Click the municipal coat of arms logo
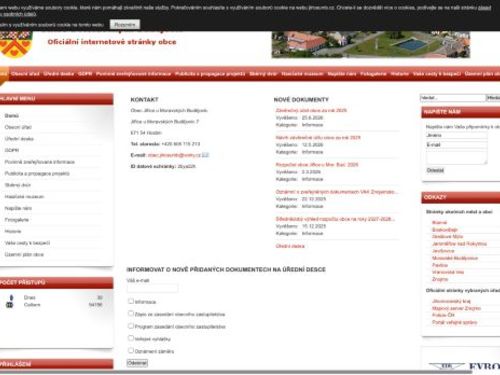 15,44
